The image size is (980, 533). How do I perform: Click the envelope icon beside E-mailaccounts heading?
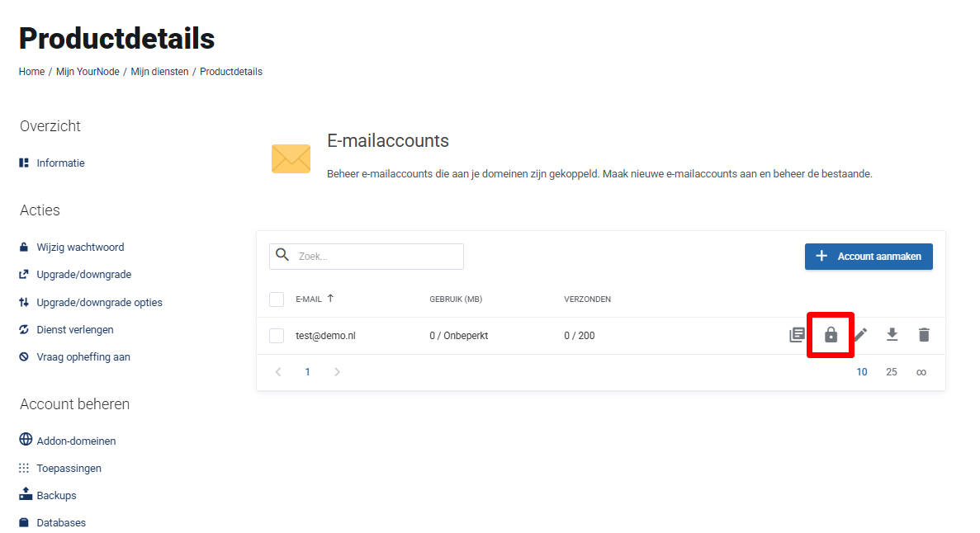(291, 158)
